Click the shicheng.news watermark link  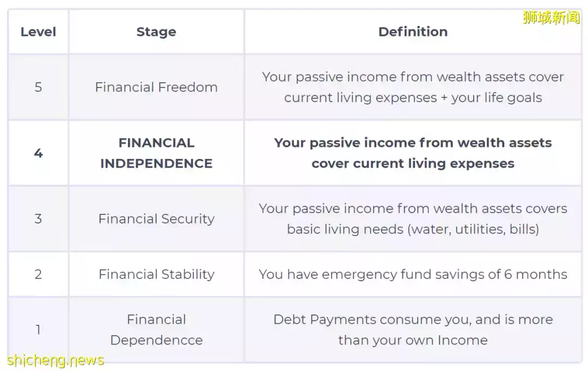[x=56, y=360]
